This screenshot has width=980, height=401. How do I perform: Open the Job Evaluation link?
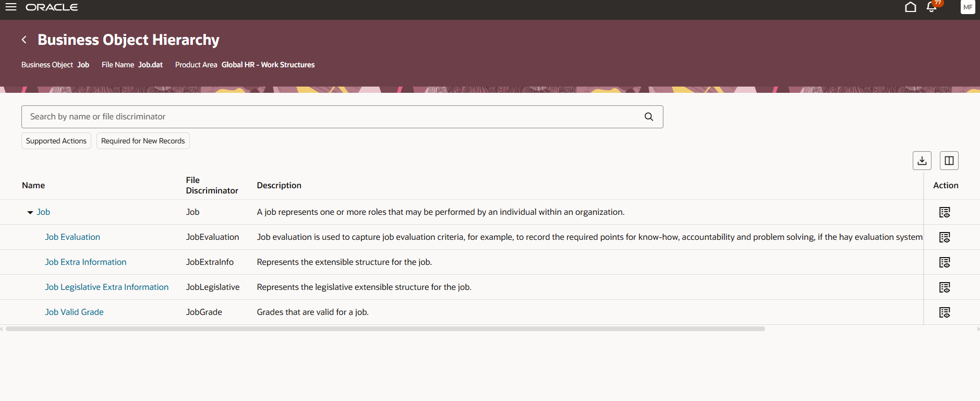tap(72, 237)
